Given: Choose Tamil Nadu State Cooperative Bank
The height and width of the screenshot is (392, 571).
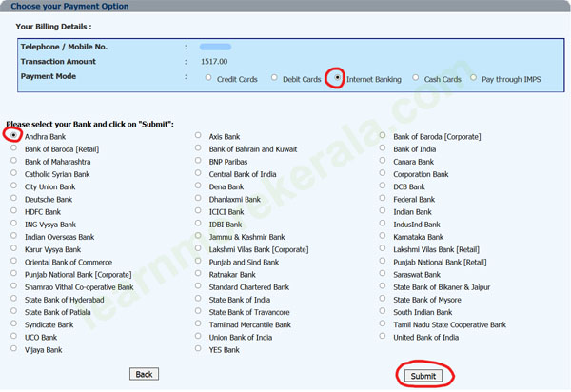Looking at the screenshot, I should coord(383,323).
